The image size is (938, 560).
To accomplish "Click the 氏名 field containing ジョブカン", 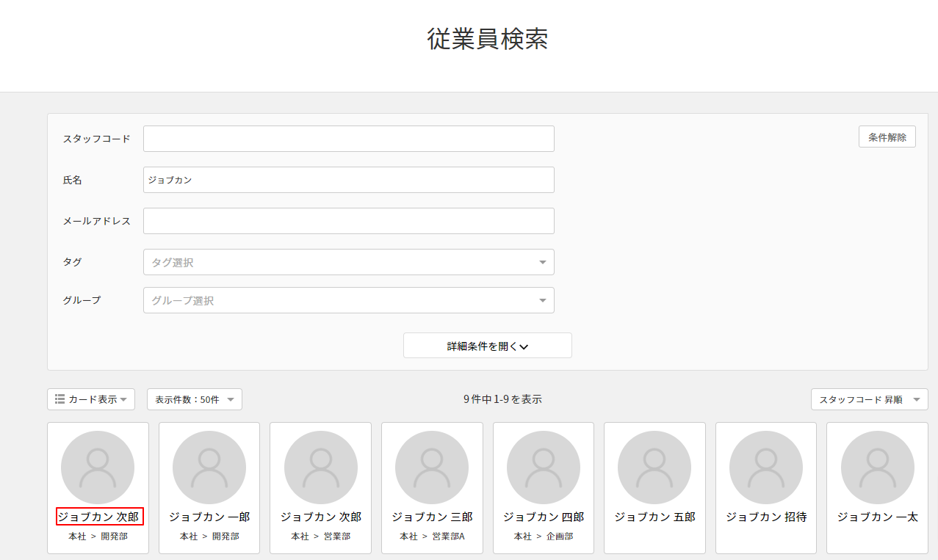I will click(x=348, y=180).
